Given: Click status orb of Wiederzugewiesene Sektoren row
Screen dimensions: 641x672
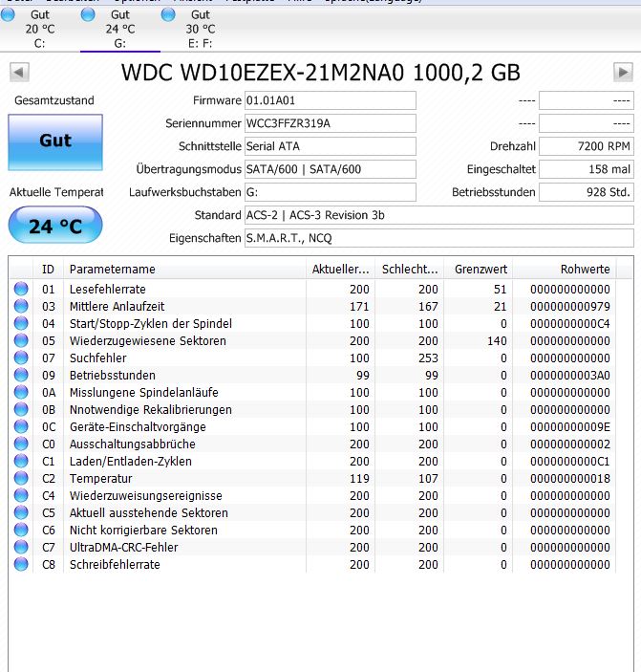Looking at the screenshot, I should [x=21, y=340].
